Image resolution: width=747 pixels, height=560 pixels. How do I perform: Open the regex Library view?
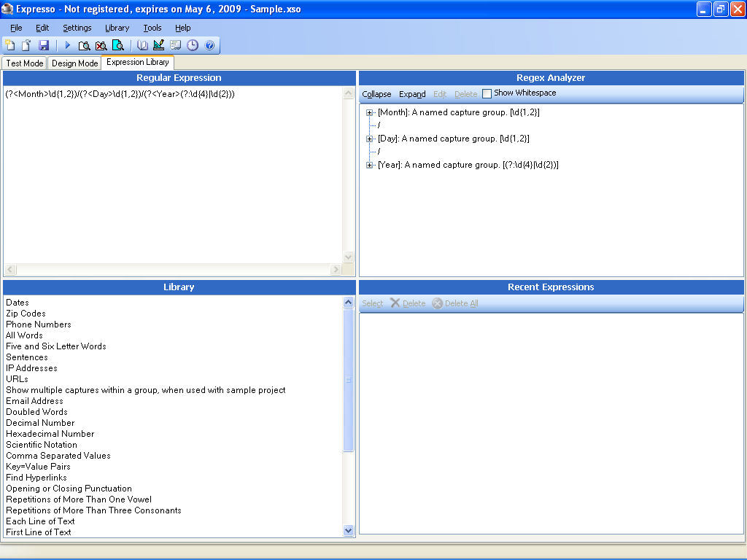click(142, 44)
